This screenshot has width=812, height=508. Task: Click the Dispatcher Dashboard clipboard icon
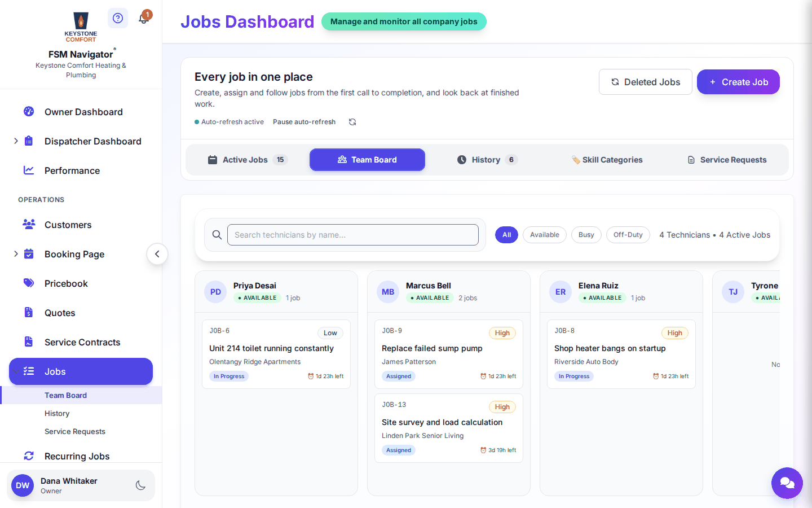coord(29,141)
